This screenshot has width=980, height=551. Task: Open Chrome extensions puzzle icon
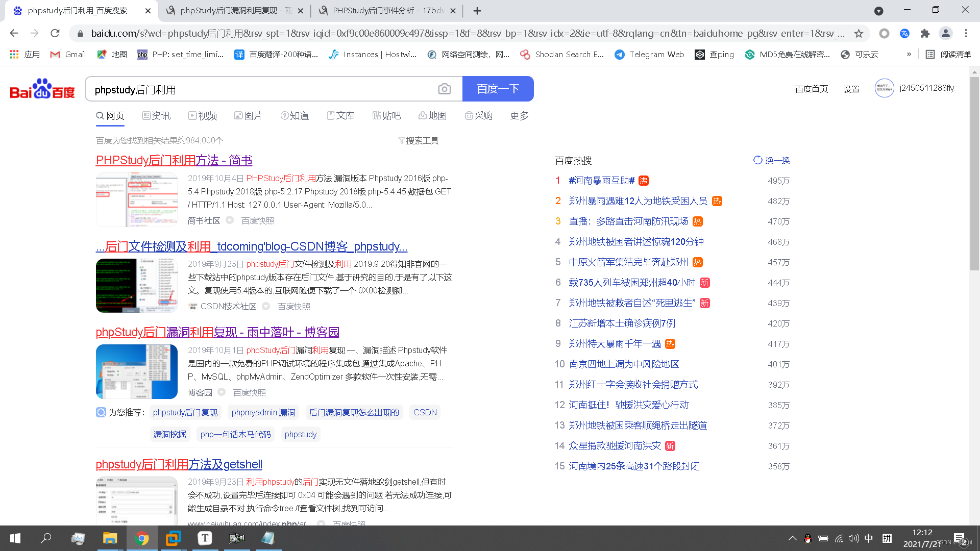(x=925, y=33)
